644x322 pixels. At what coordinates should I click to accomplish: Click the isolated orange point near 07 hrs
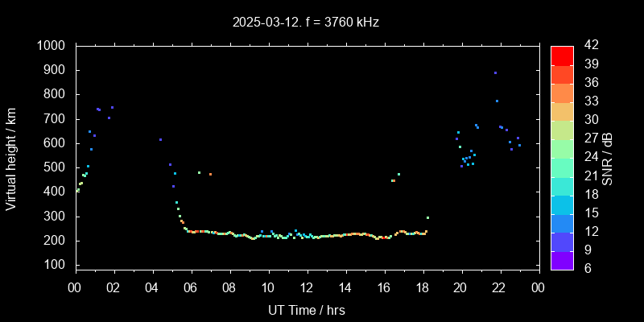pos(210,174)
